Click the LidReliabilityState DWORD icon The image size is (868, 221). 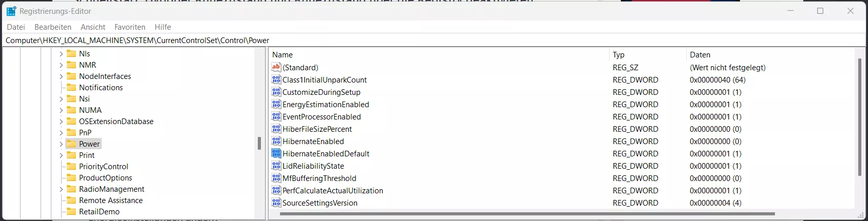[x=276, y=166]
